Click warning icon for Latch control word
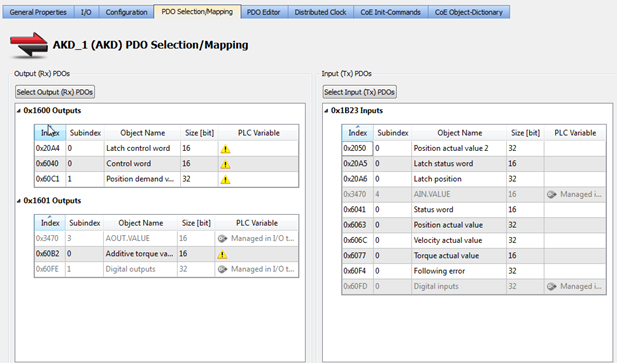 (225, 149)
